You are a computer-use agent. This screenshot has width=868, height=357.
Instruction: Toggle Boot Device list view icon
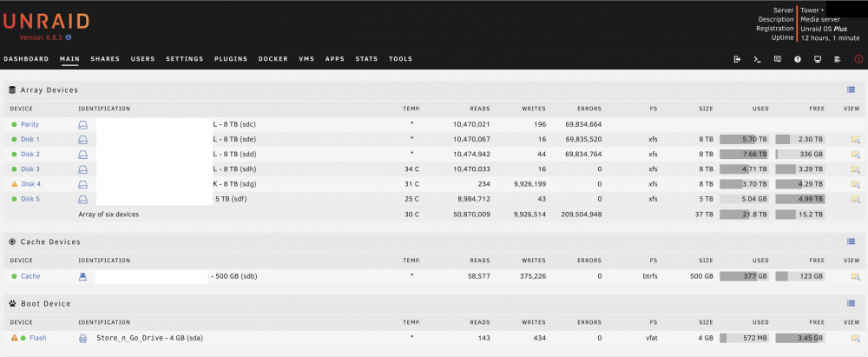click(851, 303)
